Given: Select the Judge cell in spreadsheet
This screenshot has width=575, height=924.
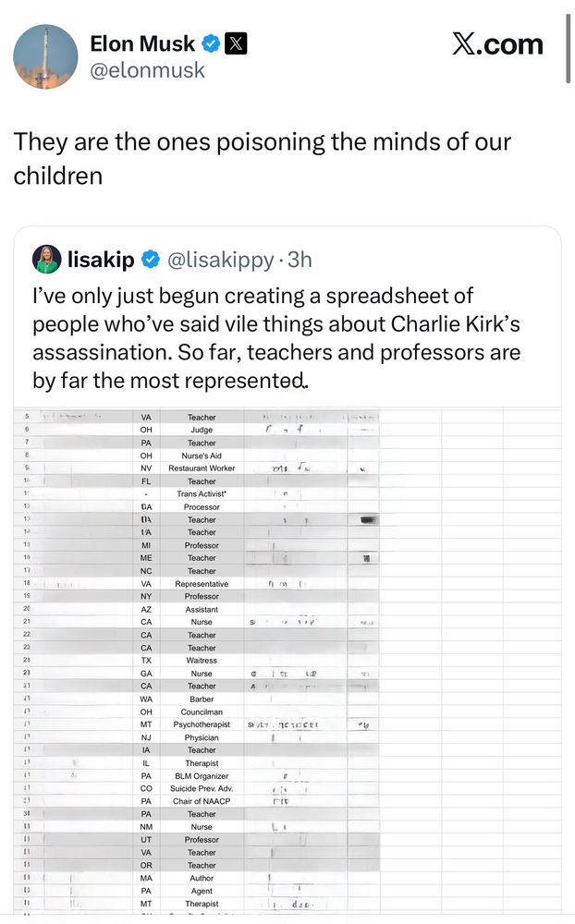Looking at the screenshot, I should (202, 430).
